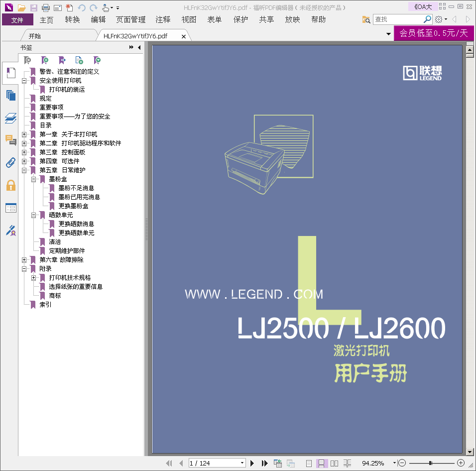
Task: Switch to two-page facing view
Action: [x=334, y=464]
